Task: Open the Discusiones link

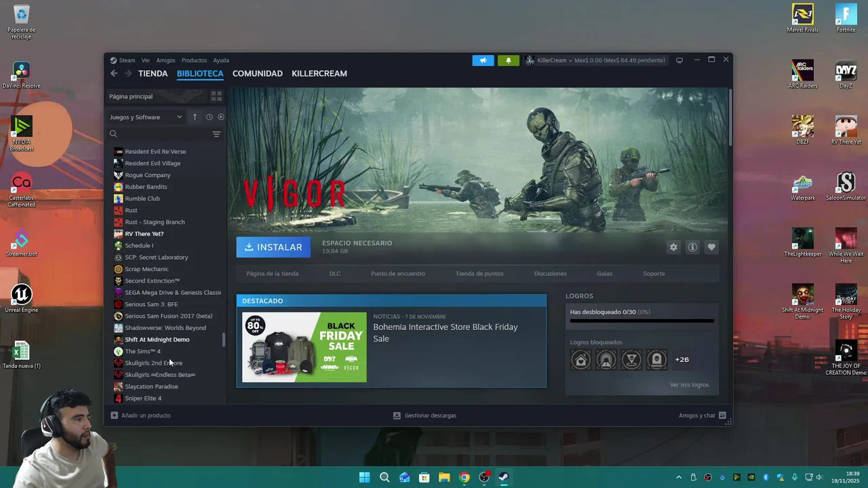Action: 550,274
